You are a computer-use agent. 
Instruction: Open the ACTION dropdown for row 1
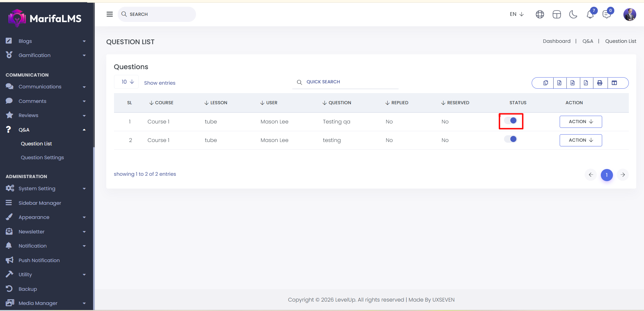pyautogui.click(x=581, y=122)
